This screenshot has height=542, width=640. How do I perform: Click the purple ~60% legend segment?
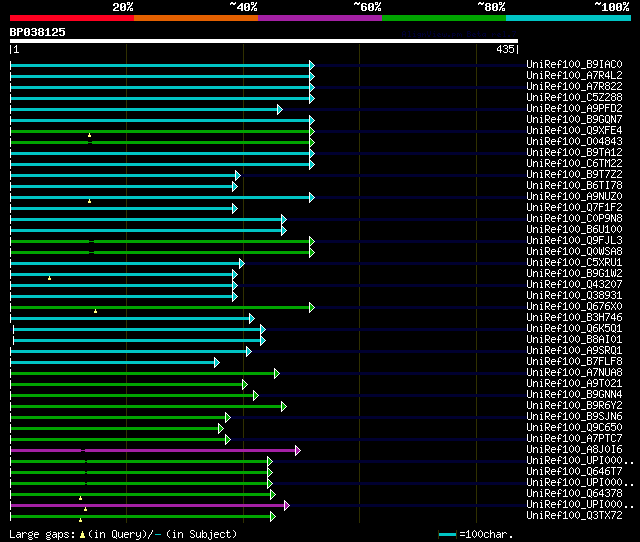pos(320,18)
